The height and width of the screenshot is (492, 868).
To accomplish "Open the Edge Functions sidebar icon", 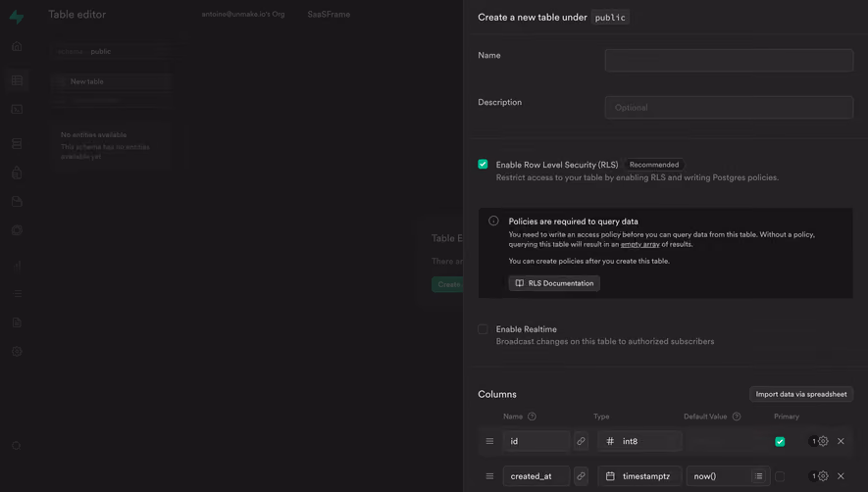I will [17, 230].
